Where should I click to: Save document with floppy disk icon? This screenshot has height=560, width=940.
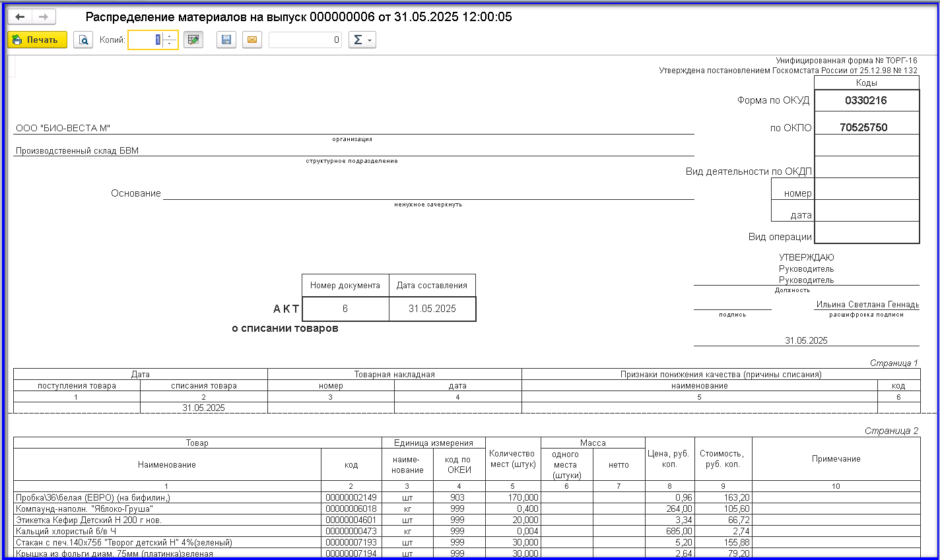coord(226,40)
